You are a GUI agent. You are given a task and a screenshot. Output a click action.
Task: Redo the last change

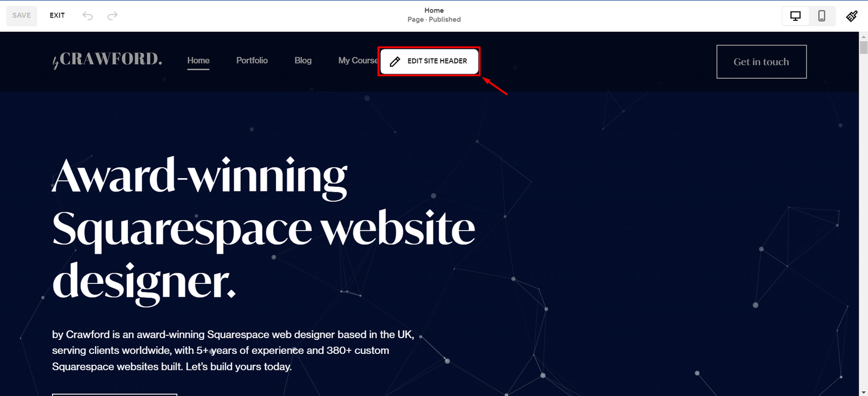(112, 16)
